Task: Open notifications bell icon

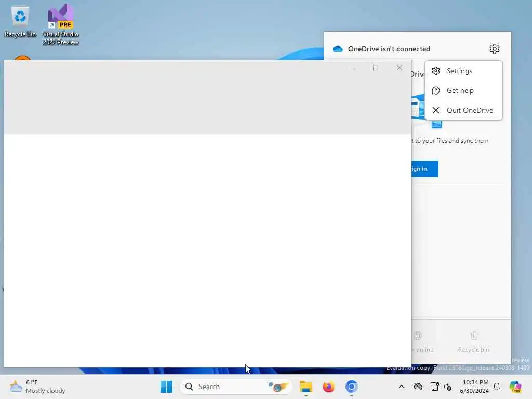Action: pos(497,387)
